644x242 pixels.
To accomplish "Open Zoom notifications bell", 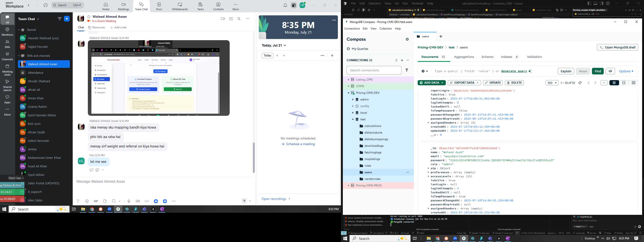I will 285,5.
